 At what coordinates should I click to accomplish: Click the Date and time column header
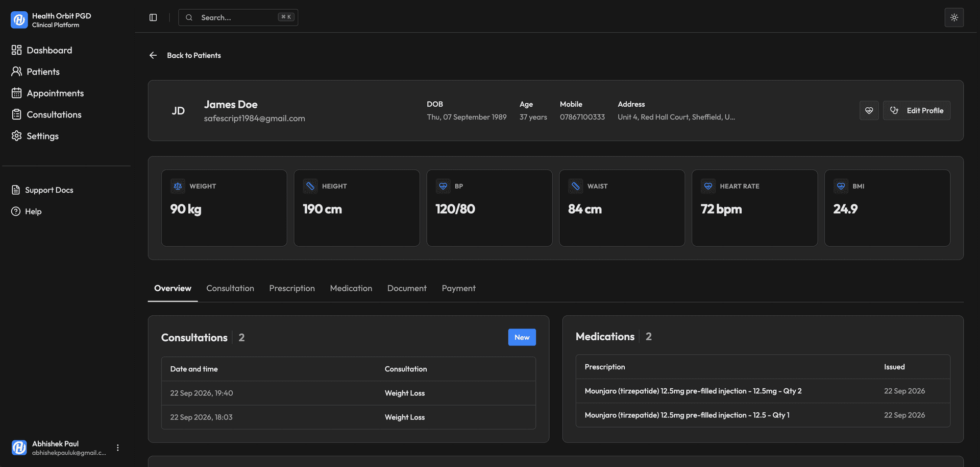(194, 369)
